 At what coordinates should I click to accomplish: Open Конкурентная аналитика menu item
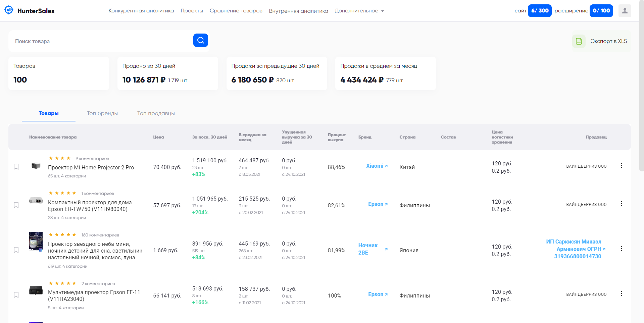click(x=141, y=11)
